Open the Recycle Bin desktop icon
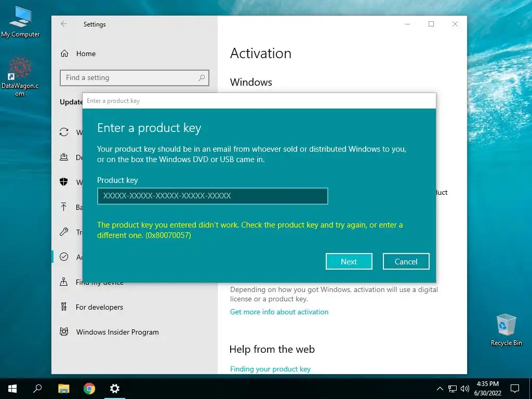The height and width of the screenshot is (399, 532). (506, 330)
